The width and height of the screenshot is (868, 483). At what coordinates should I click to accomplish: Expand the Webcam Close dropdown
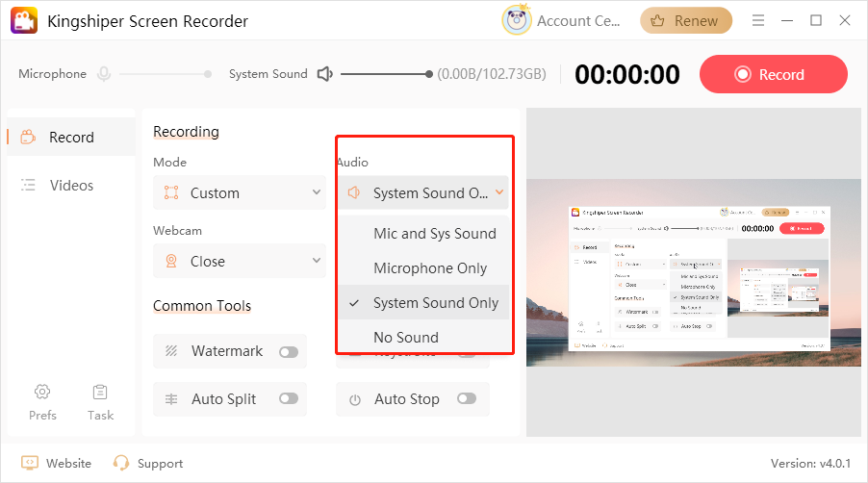(240, 261)
